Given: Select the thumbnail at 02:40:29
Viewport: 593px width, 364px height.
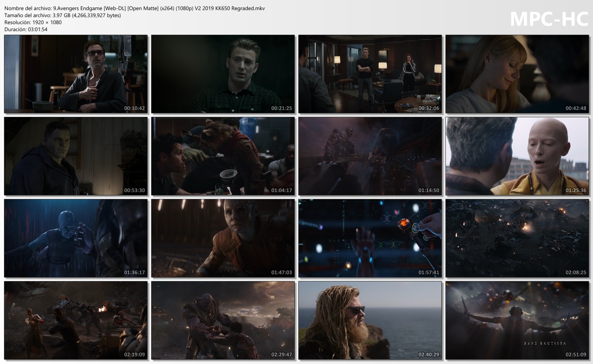Looking at the screenshot, I should [370, 320].
